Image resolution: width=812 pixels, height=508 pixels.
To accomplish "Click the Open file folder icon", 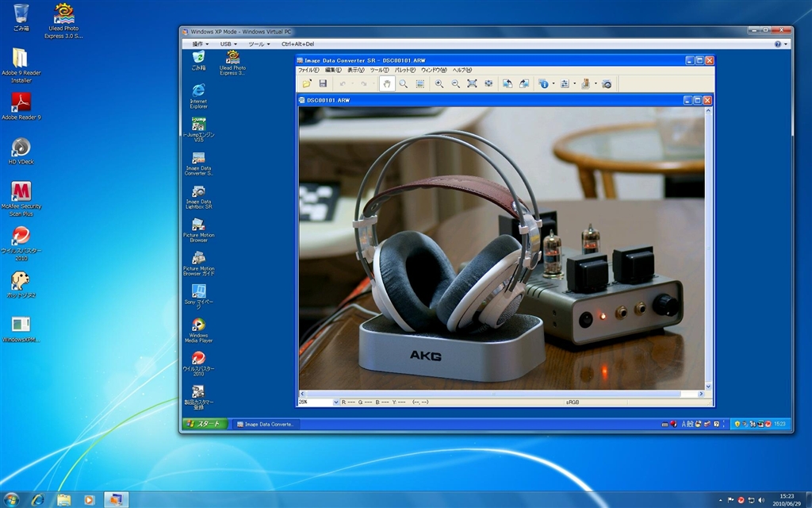I will coord(307,83).
